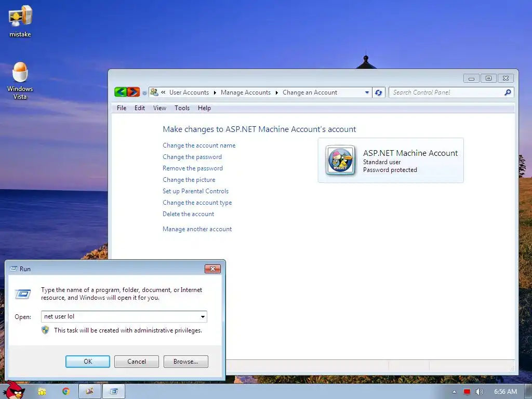The width and height of the screenshot is (532, 399).
Task: Expand the arrow after Manage Accounts breadcrumb
Action: pyautogui.click(x=276, y=92)
